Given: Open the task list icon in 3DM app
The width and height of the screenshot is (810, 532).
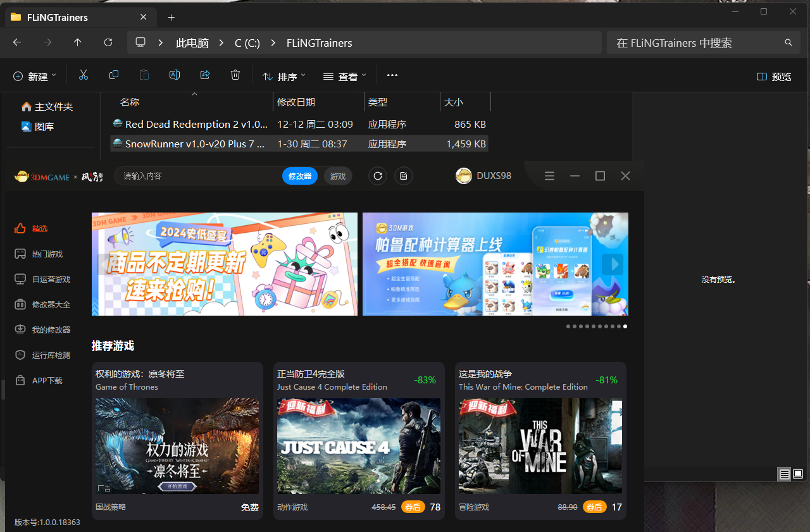Looking at the screenshot, I should point(404,176).
